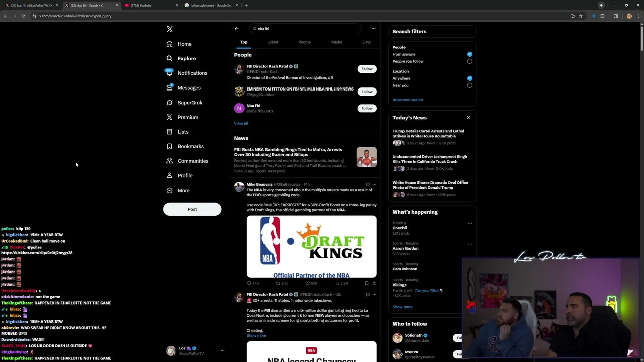Open browser extensions puzzle icon
This screenshot has height=362, width=644.
[x=602, y=16]
